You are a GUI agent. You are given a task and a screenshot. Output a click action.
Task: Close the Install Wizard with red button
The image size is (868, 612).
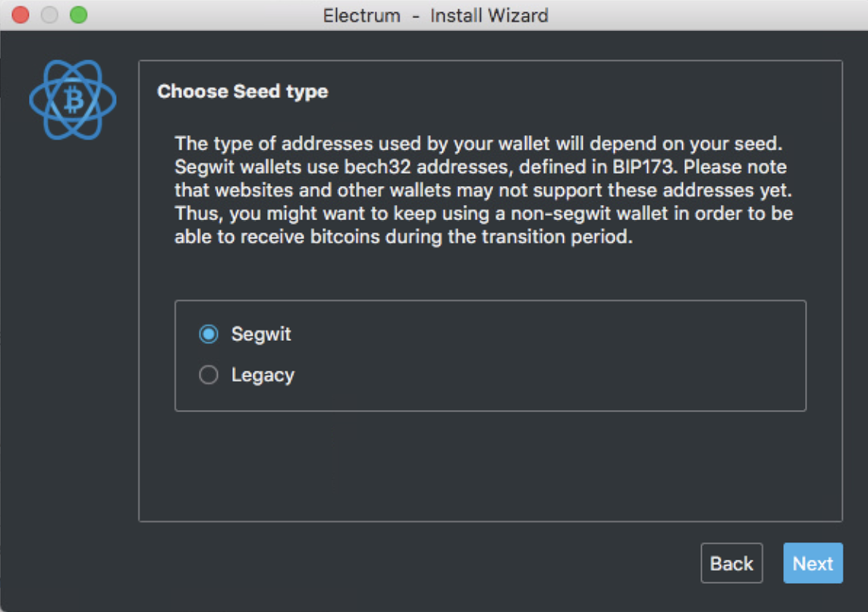pyautogui.click(x=20, y=15)
